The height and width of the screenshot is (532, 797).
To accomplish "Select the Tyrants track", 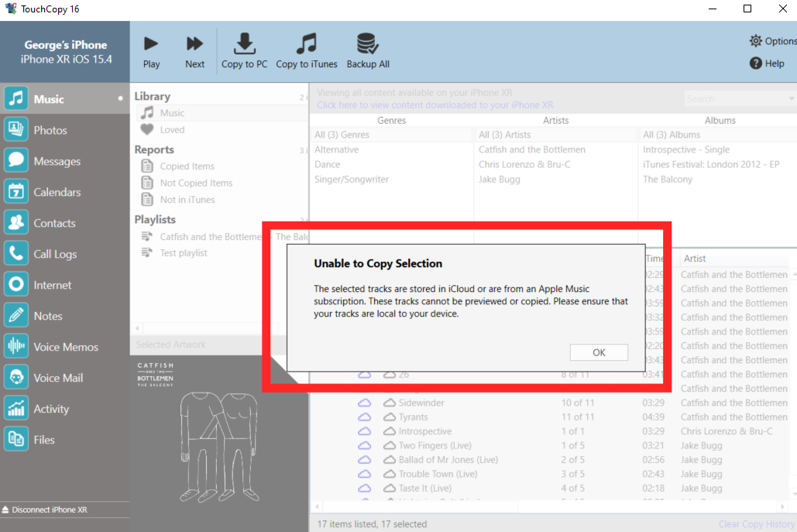I will 414,417.
